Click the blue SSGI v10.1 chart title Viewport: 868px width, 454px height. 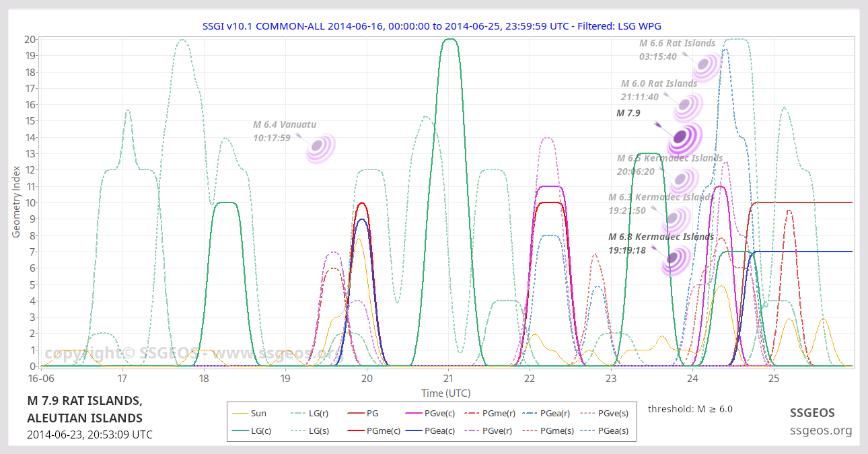431,26
